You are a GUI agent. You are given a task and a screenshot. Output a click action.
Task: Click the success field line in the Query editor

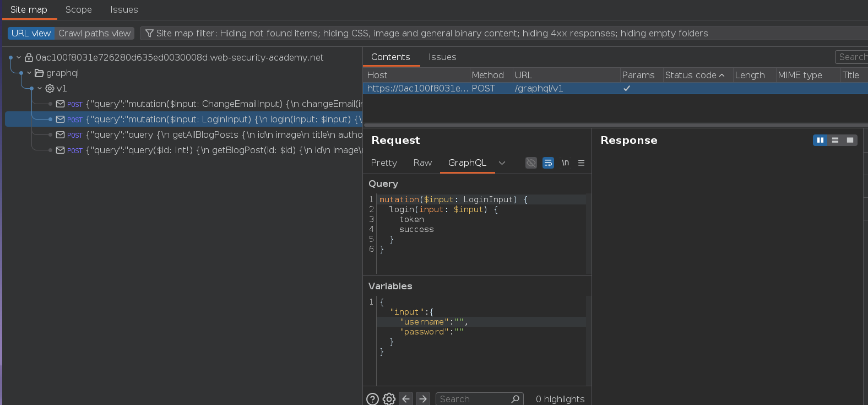pos(481,229)
